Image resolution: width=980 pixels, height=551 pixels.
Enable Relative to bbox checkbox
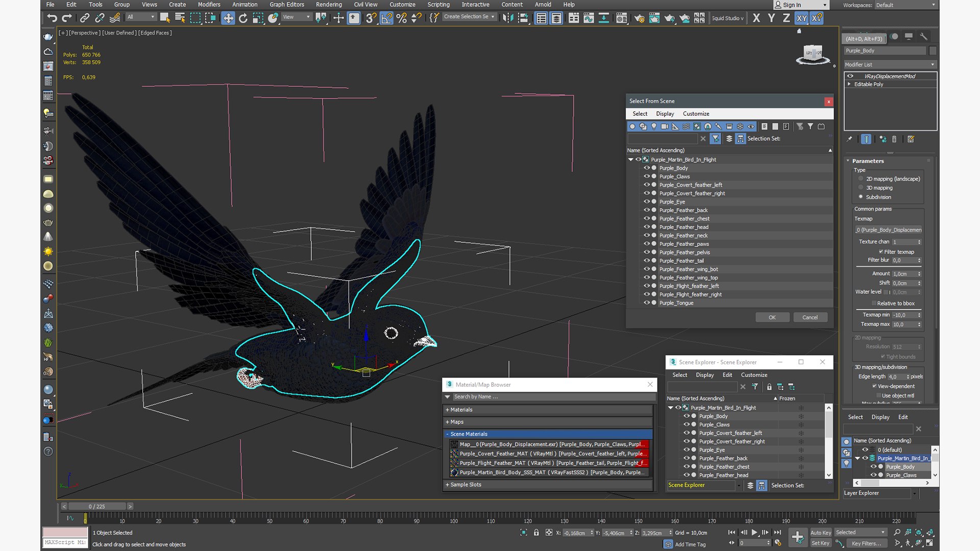[873, 303]
